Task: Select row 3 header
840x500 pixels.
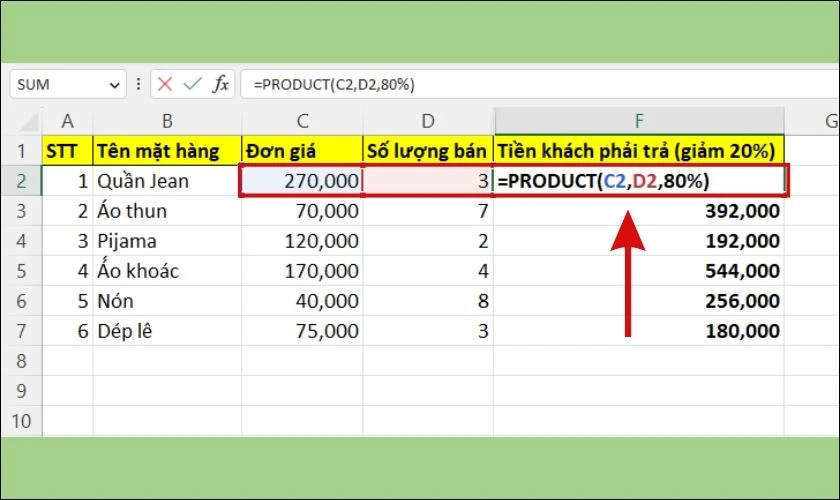Action: coord(21,211)
